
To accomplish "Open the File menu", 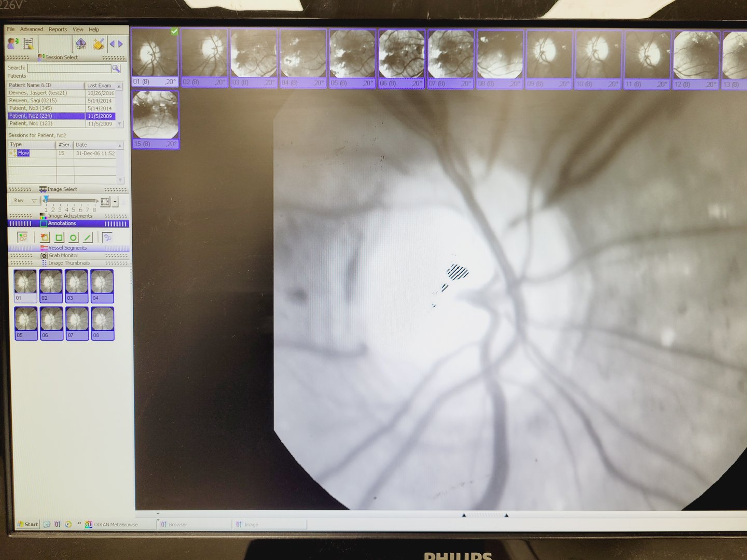I will (x=11, y=29).
